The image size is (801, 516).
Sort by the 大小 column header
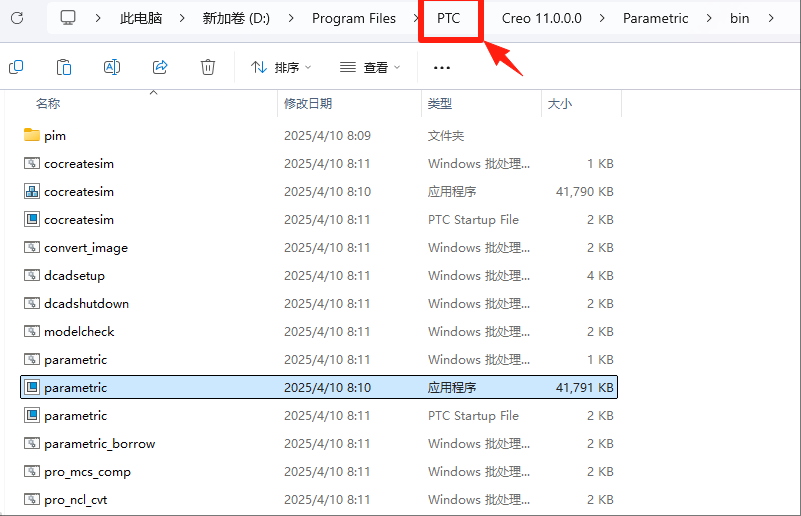(x=560, y=104)
